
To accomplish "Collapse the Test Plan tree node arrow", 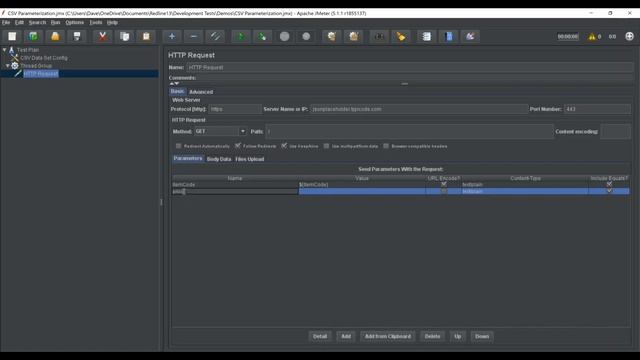I will click(4, 50).
